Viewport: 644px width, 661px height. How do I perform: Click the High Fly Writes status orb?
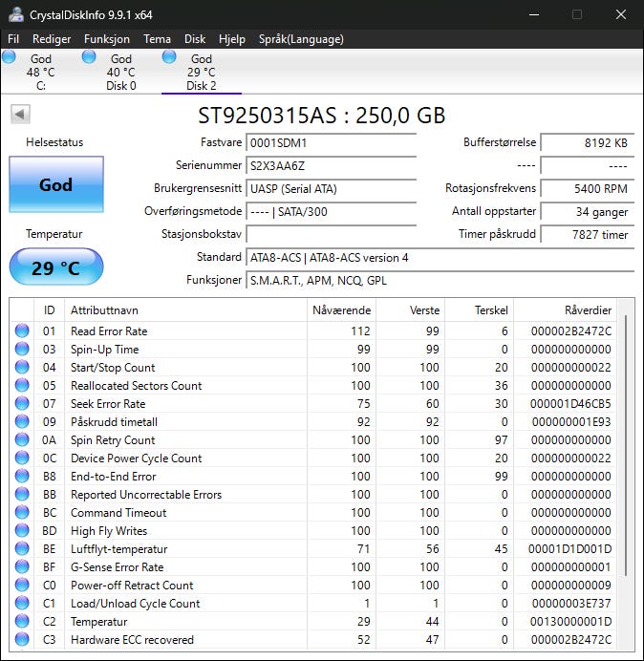22,530
